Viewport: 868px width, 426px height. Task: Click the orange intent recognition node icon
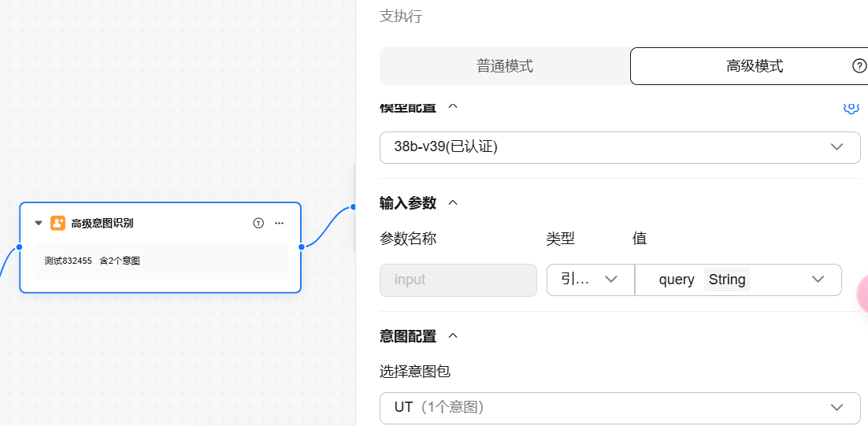tap(57, 223)
